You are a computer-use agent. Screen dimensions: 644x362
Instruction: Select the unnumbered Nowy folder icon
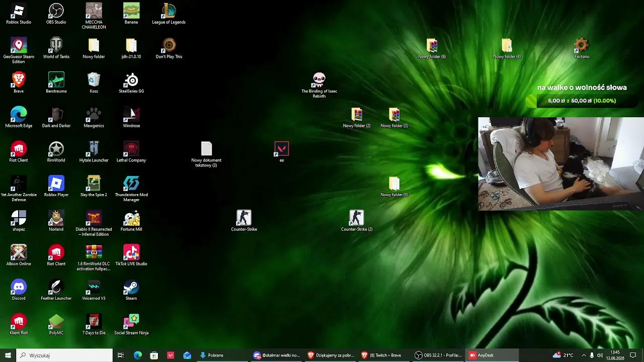pos(94,49)
